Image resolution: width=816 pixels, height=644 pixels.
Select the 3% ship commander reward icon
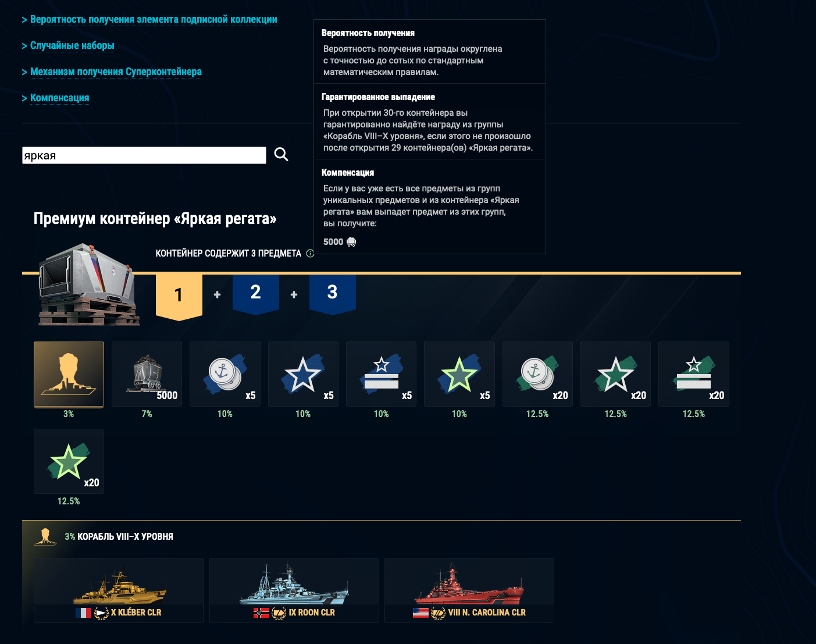tap(69, 374)
